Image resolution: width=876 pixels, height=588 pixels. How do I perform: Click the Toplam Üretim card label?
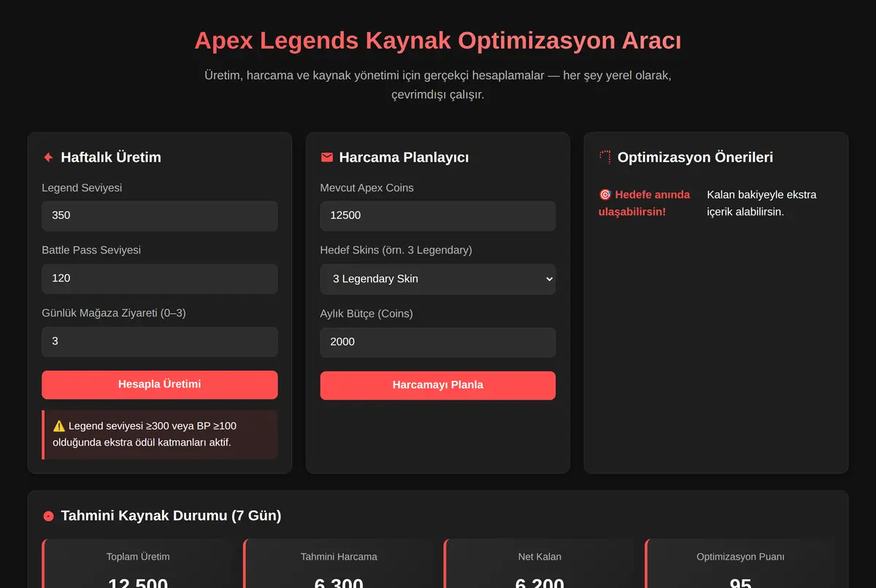138,557
